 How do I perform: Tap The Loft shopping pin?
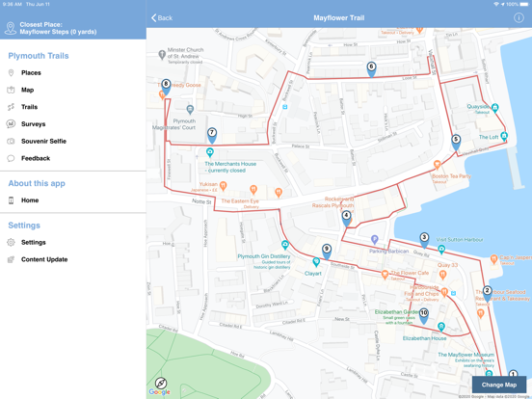point(504,137)
